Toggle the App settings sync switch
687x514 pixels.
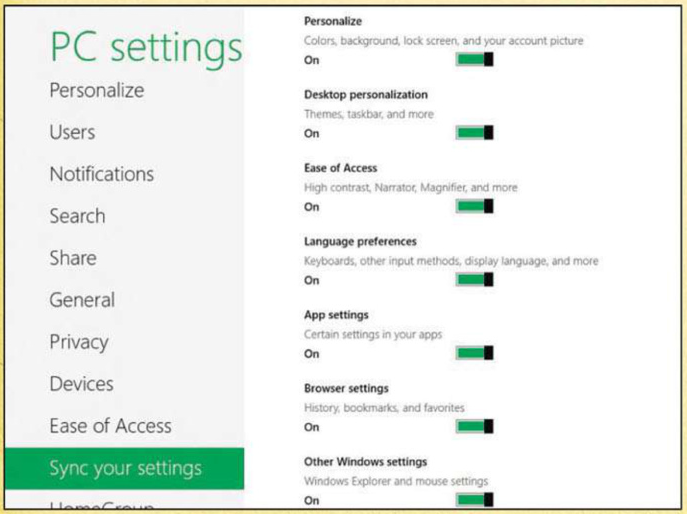click(475, 353)
